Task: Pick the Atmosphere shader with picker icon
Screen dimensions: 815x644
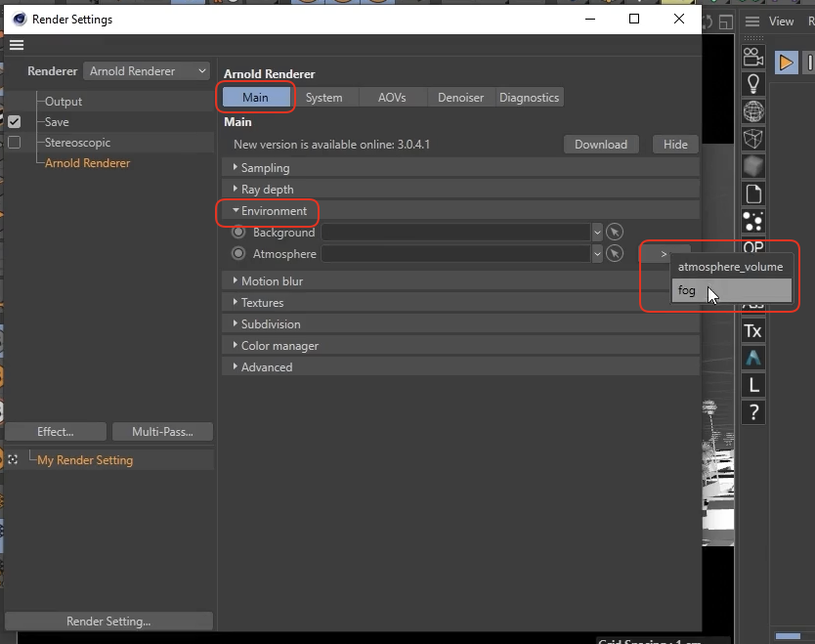Action: 615,254
